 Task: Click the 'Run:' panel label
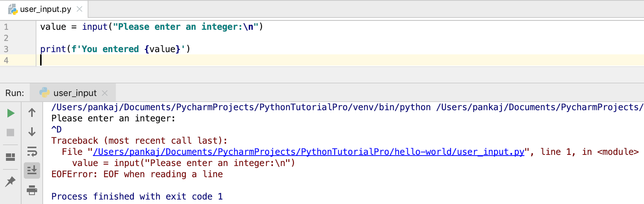14,93
